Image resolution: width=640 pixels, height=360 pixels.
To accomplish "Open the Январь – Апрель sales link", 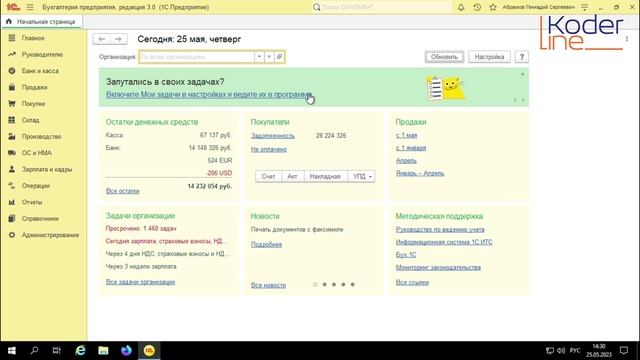I will [420, 173].
